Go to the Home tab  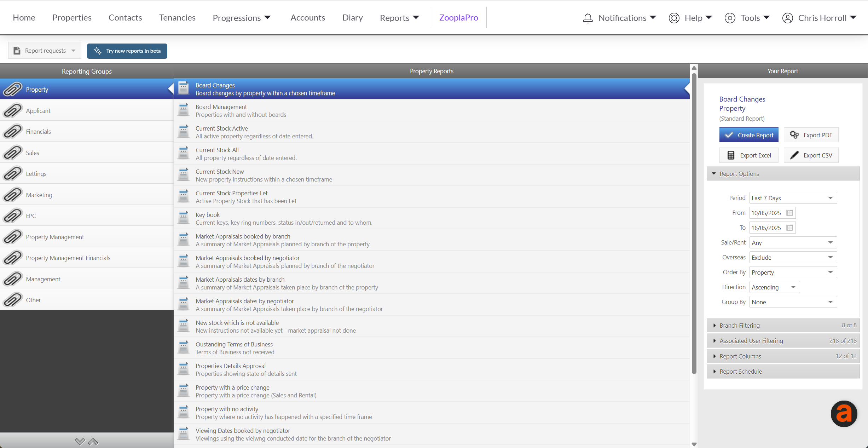(x=24, y=18)
